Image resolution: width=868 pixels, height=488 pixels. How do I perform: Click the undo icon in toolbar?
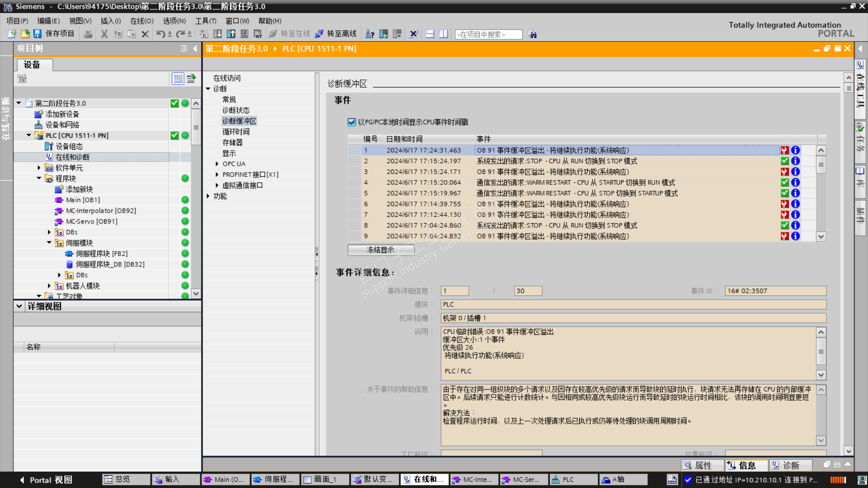(x=160, y=34)
